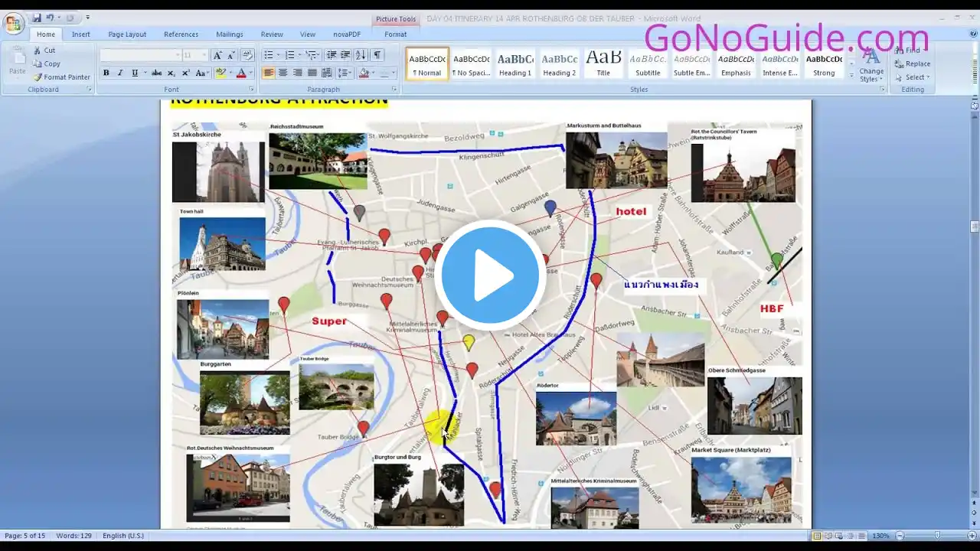
Task: Expand the Styles gallery with More arrow
Action: pos(851,77)
